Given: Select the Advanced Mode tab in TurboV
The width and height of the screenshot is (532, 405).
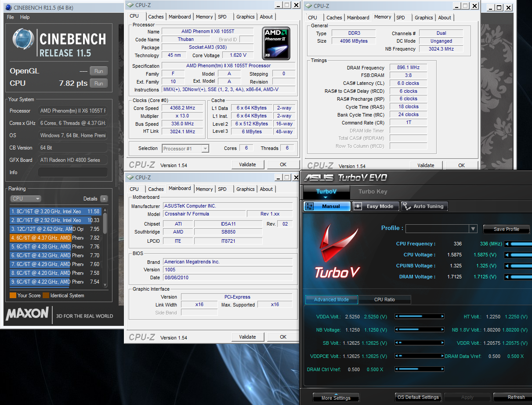Looking at the screenshot, I should coord(332,299).
